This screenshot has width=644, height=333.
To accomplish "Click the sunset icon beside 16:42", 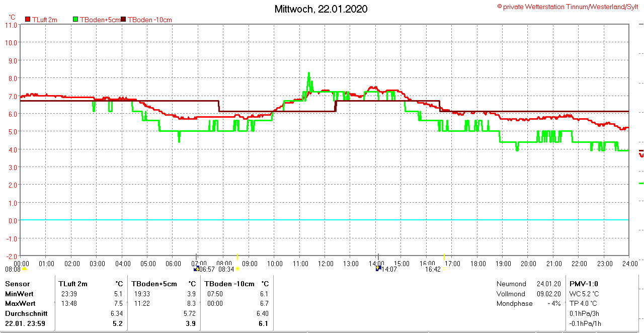I will click(444, 269).
